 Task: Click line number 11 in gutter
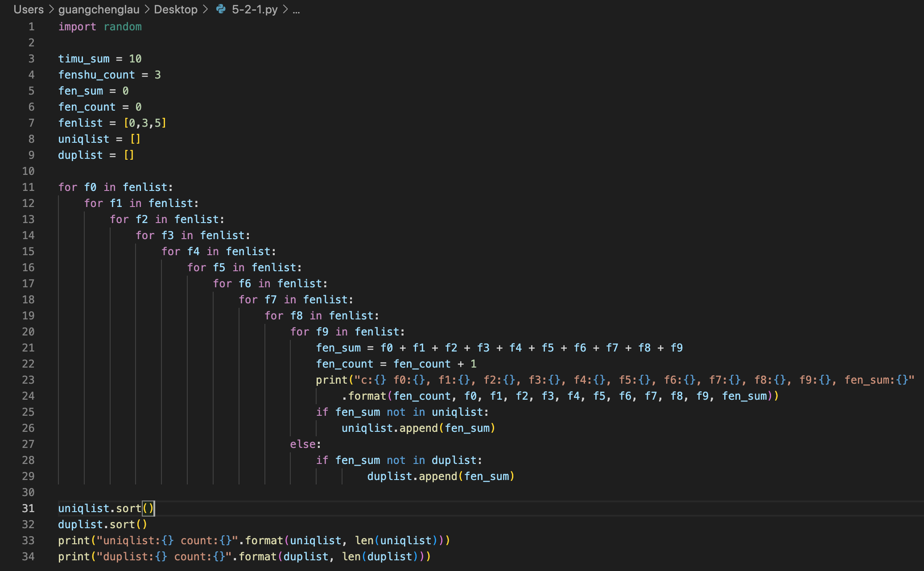point(28,187)
